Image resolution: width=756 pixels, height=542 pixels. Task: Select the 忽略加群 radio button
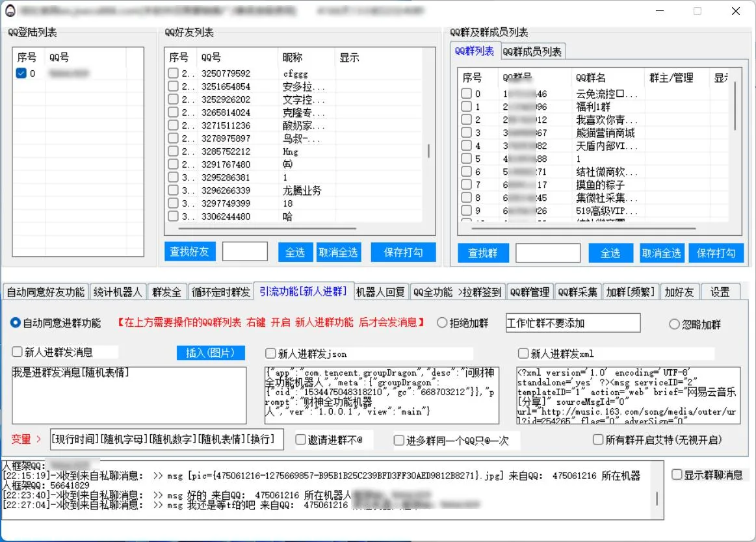pos(674,324)
